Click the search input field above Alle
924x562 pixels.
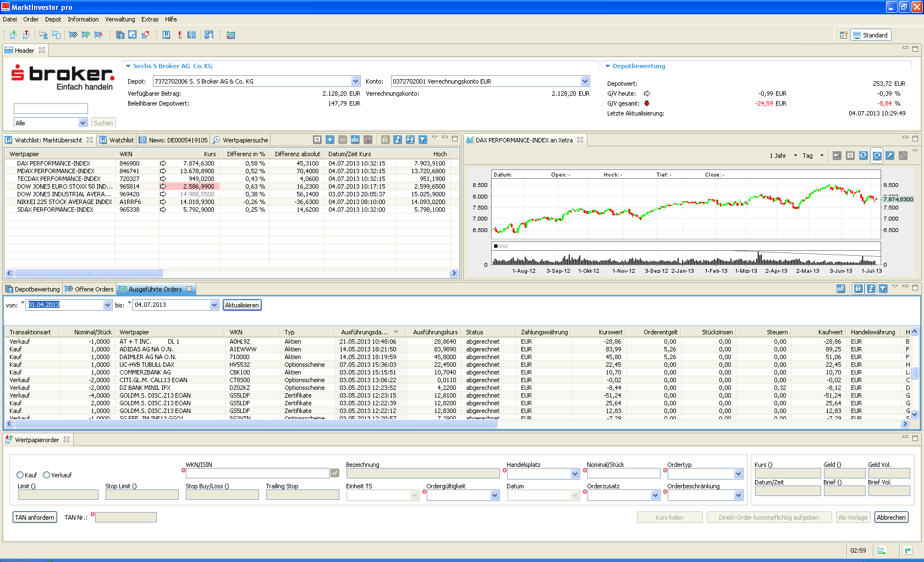point(51,109)
